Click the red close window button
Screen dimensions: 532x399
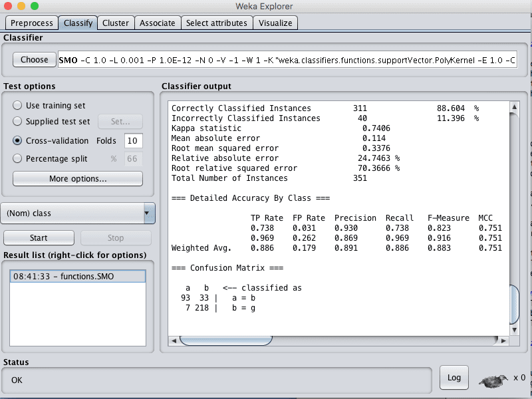point(8,6)
